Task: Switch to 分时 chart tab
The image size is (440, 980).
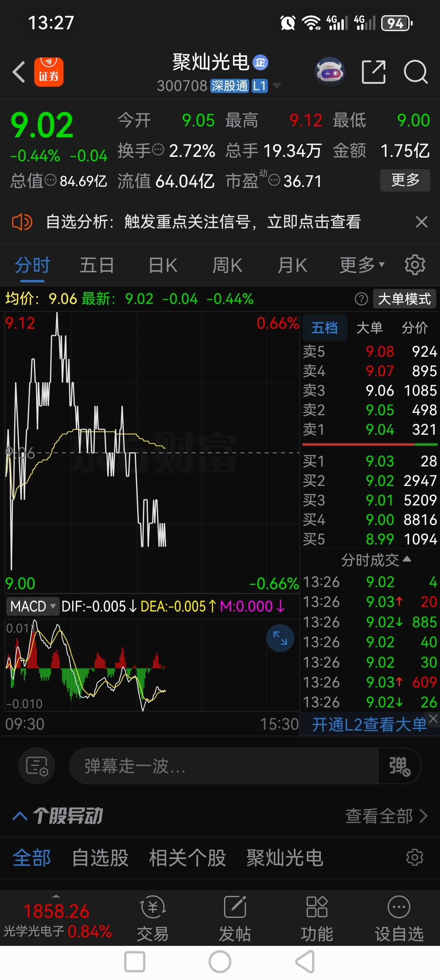Action: click(x=32, y=265)
